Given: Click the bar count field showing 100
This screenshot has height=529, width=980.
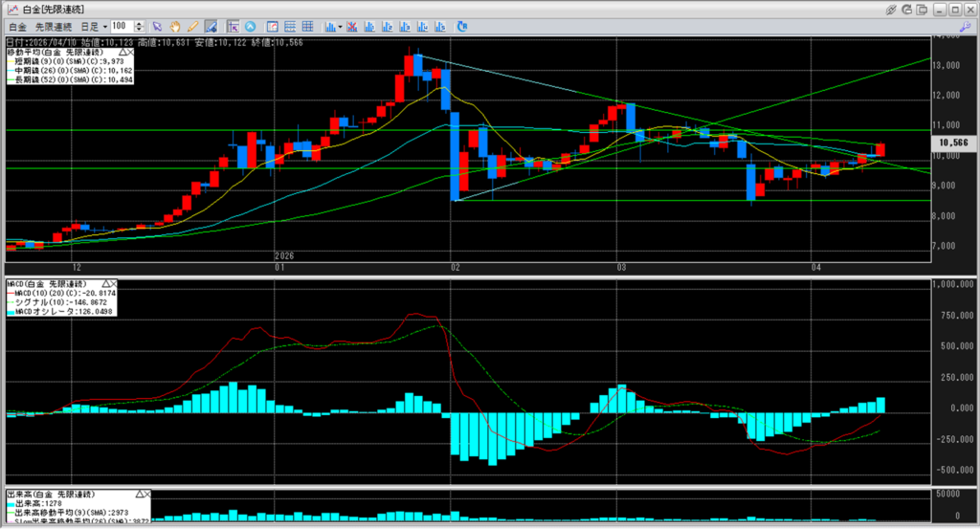Looking at the screenshot, I should [x=122, y=26].
